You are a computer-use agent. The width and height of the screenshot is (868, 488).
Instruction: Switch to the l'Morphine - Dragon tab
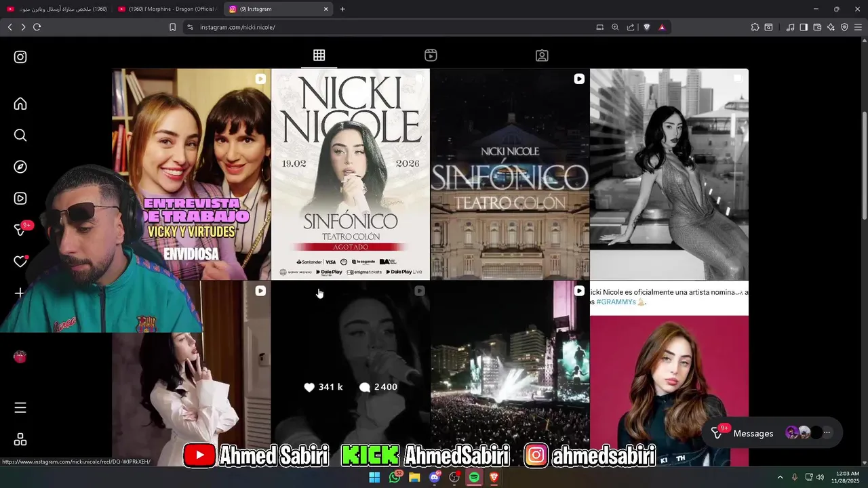point(167,9)
